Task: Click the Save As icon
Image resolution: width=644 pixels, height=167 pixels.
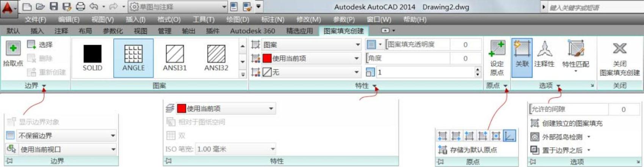Action: coord(67,7)
